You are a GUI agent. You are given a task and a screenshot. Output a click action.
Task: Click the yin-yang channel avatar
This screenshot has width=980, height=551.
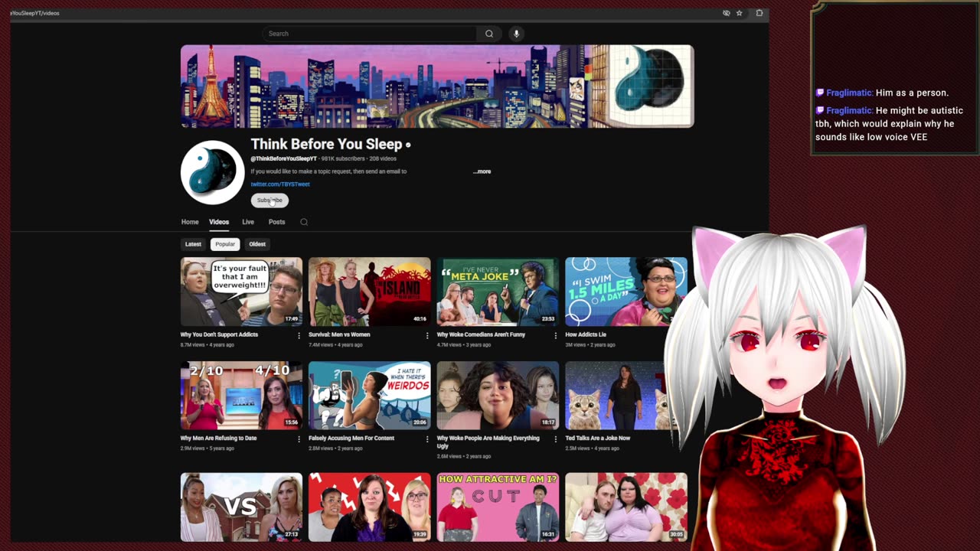pos(212,172)
